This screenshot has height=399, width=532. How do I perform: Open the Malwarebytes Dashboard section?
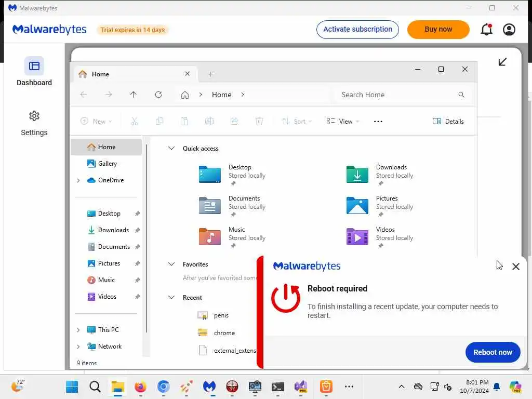(34, 71)
